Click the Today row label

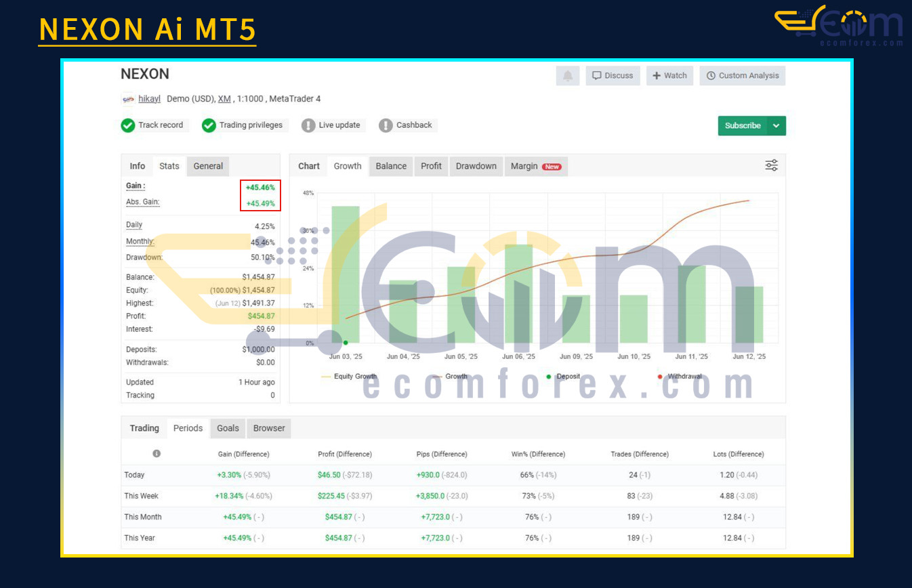134,475
